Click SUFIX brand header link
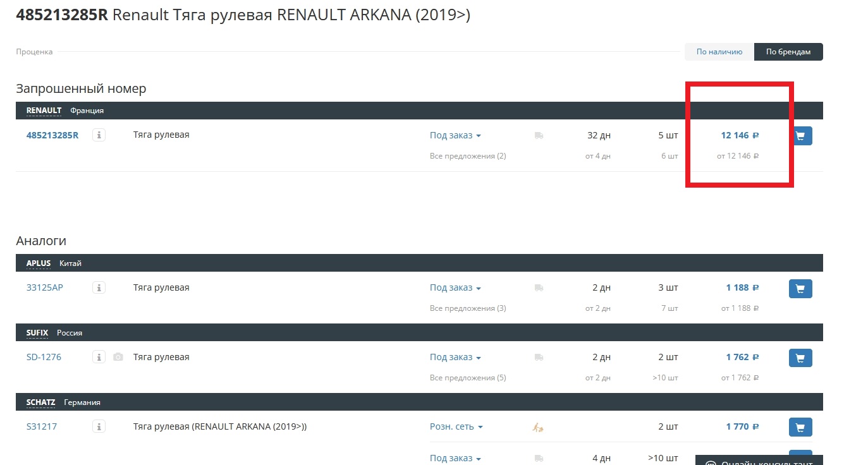 click(x=37, y=333)
